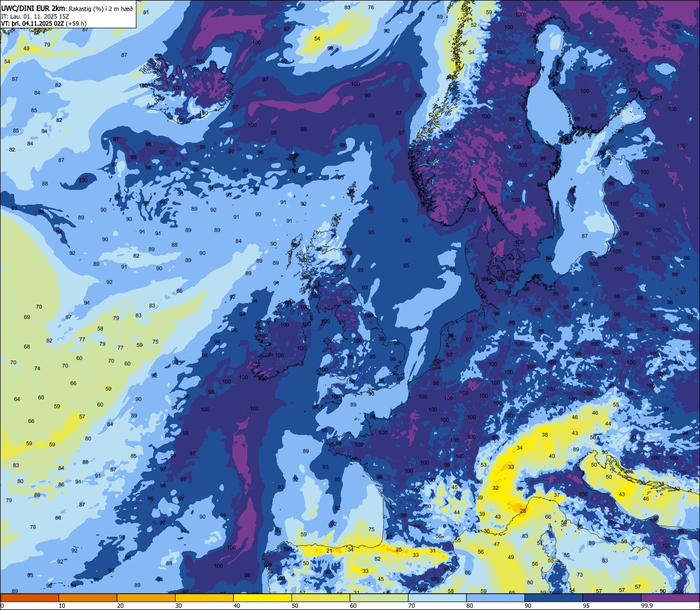Click the 'UWC/DINI EUR 2km' title text
Screen dimensions: 700x610
click(x=33, y=8)
